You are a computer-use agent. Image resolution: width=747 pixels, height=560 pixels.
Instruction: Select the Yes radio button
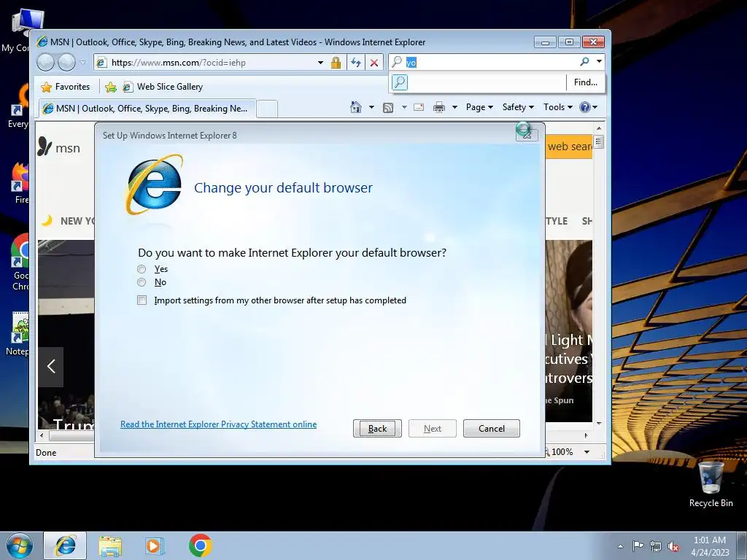point(142,269)
